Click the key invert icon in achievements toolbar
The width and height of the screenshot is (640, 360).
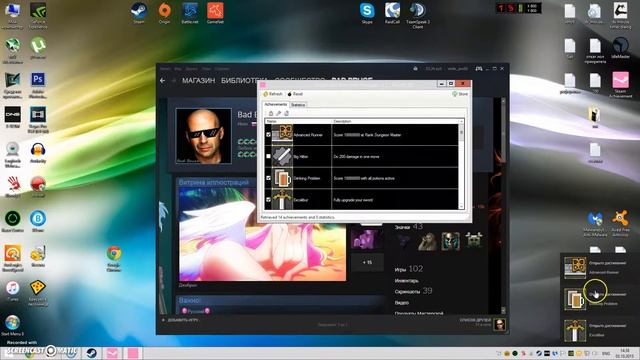[x=278, y=113]
